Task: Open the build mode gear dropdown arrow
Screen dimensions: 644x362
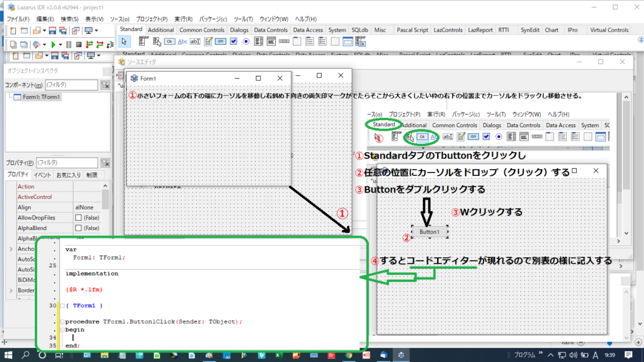Action: pyautogui.click(x=44, y=45)
